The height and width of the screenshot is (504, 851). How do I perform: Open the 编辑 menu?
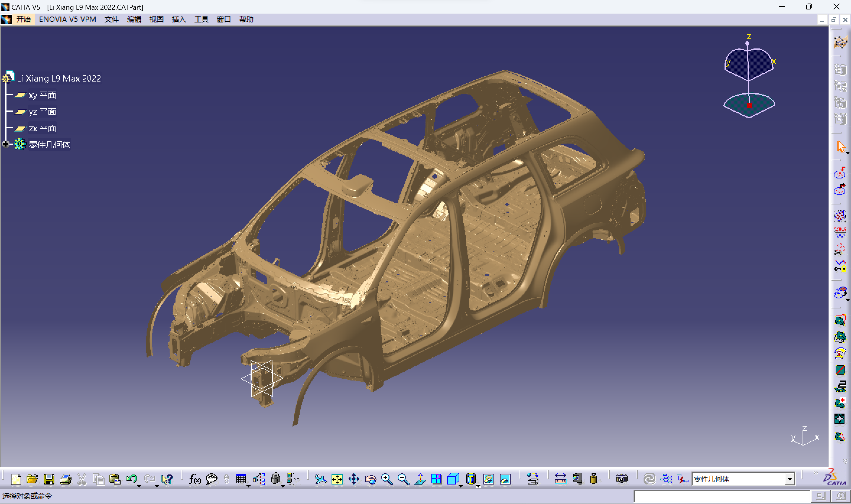134,19
